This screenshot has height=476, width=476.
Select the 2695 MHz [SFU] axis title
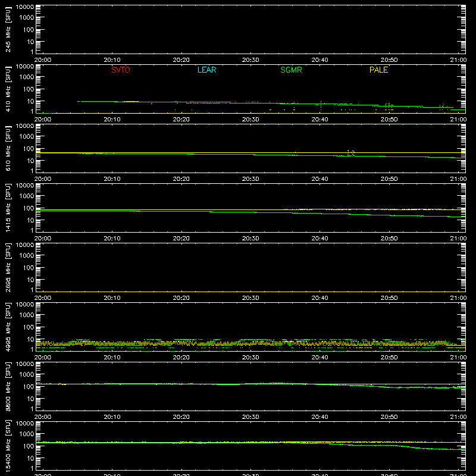pos(8,267)
